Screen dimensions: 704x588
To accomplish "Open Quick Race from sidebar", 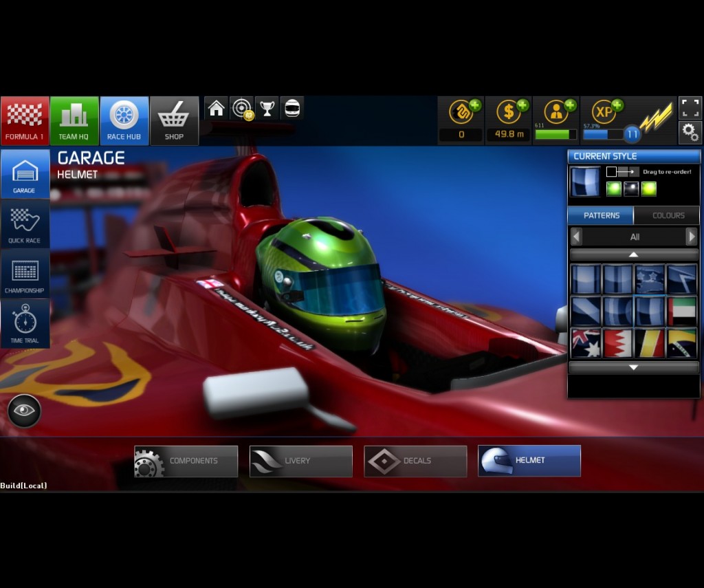I will [x=25, y=224].
